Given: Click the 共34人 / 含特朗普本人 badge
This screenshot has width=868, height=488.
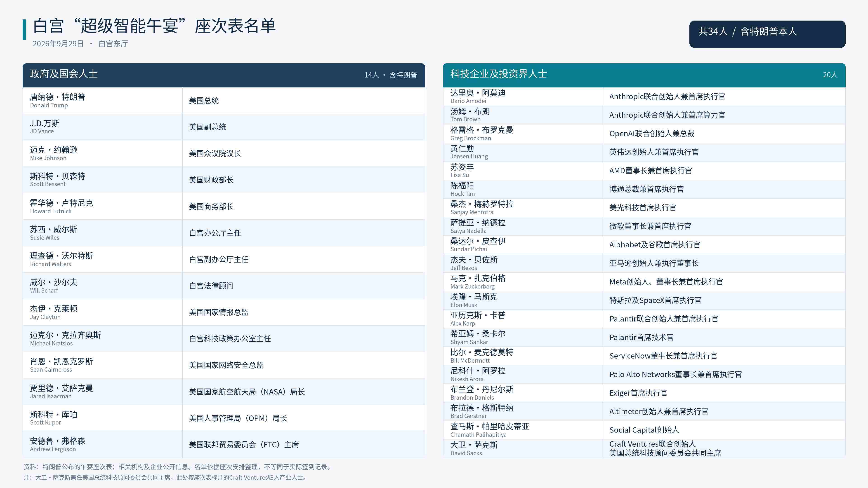Looking at the screenshot, I should tap(767, 34).
